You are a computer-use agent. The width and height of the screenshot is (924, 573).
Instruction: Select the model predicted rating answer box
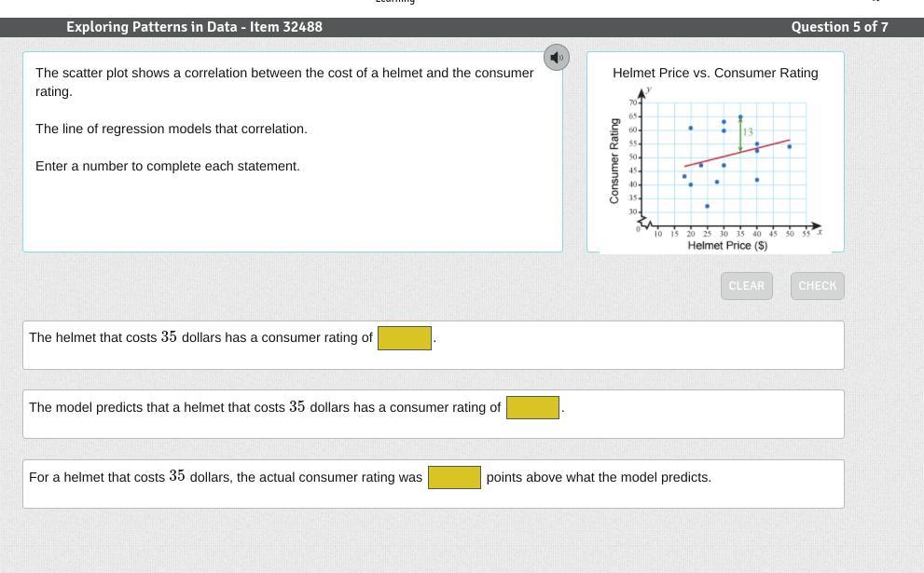(532, 407)
